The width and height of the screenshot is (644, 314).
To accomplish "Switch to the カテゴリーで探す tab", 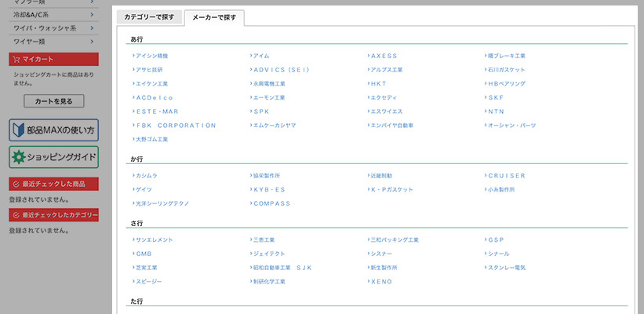I will coord(149,17).
